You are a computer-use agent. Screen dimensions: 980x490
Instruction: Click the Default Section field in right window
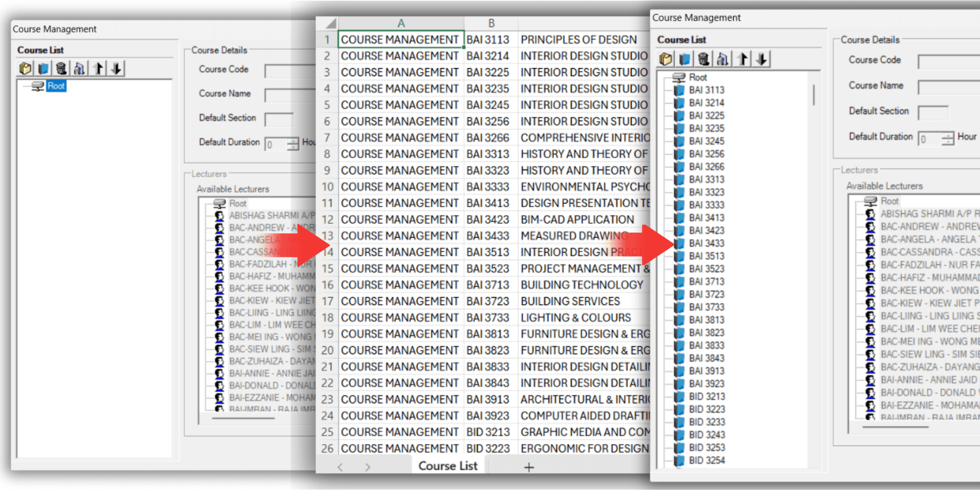point(933,113)
